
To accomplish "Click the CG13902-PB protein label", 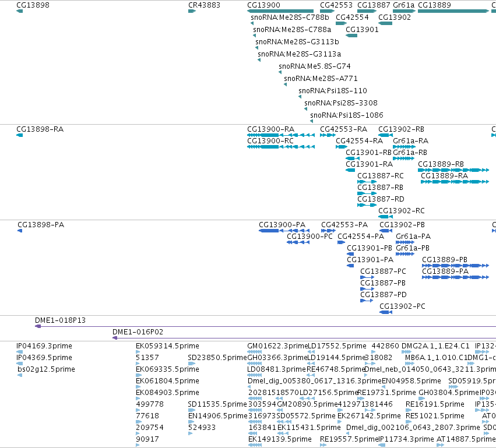I will click(402, 225).
